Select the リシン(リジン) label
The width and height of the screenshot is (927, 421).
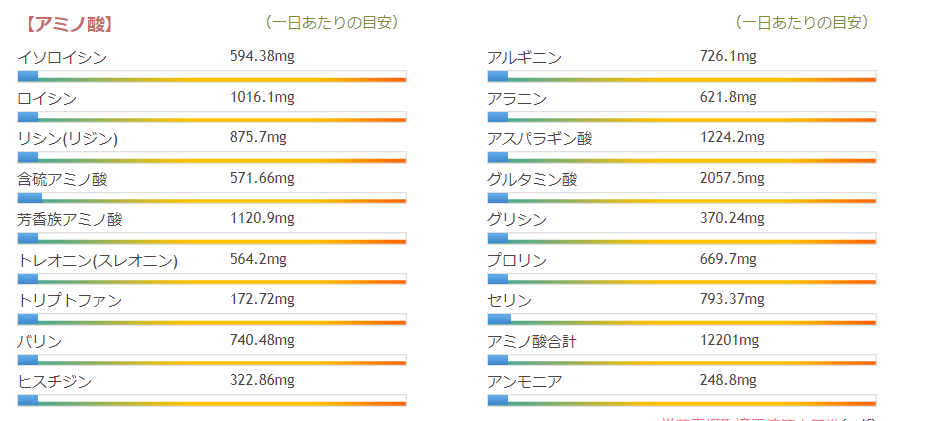pos(68,139)
